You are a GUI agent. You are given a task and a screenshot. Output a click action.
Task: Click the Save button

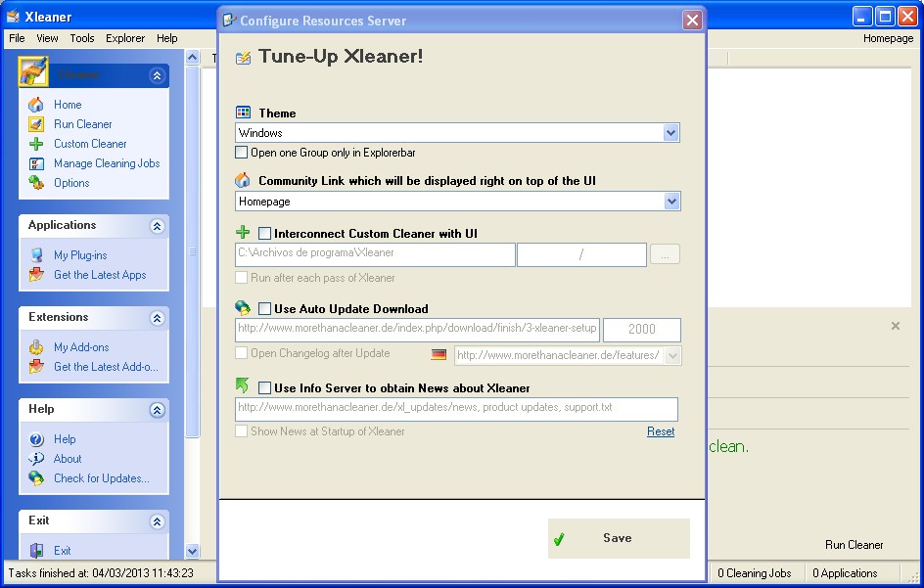(x=619, y=538)
